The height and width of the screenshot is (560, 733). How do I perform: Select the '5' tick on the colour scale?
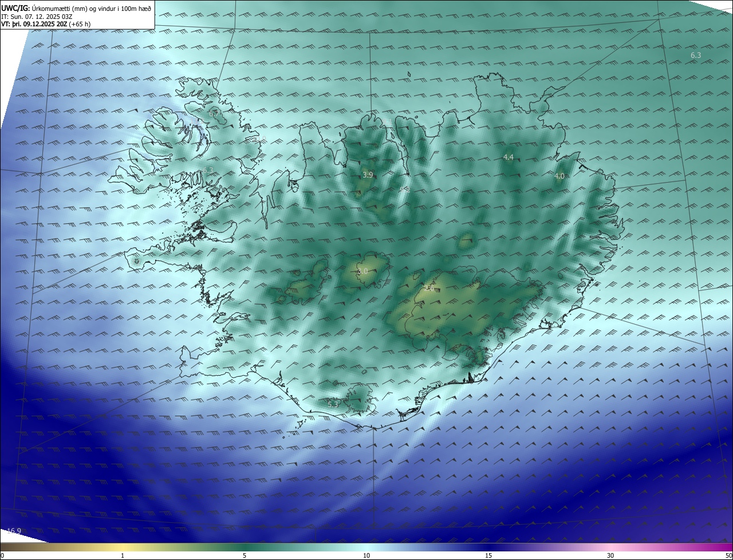pos(245,556)
